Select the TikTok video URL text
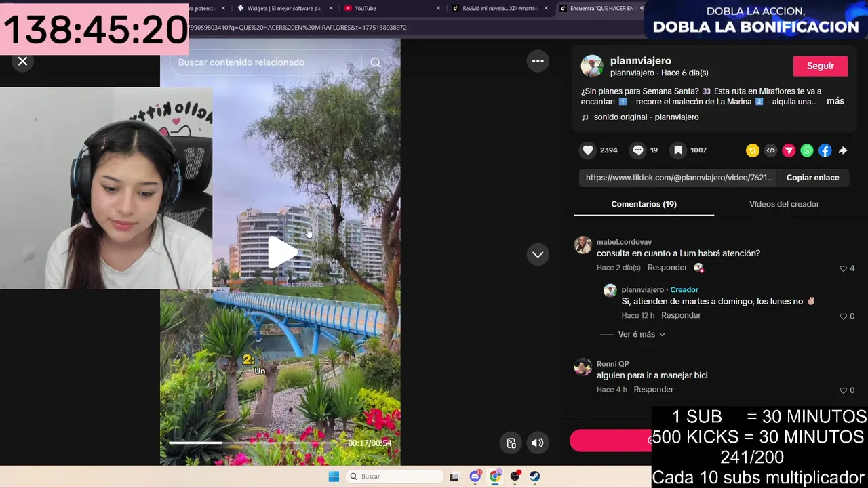The height and width of the screenshot is (488, 868). click(x=679, y=178)
